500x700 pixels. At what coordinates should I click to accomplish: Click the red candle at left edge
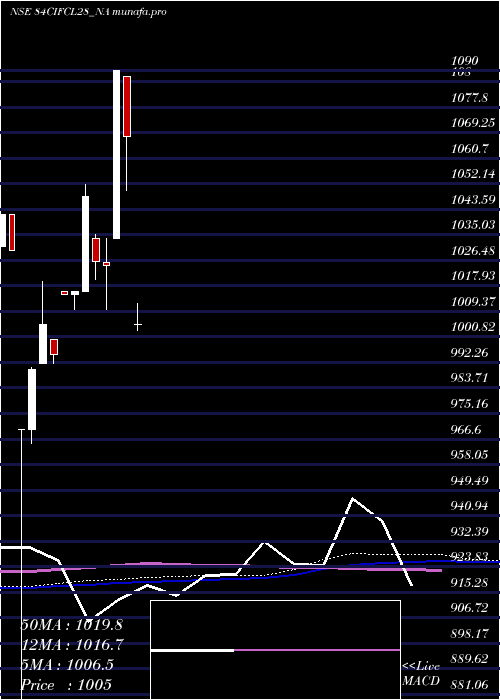tap(12, 232)
